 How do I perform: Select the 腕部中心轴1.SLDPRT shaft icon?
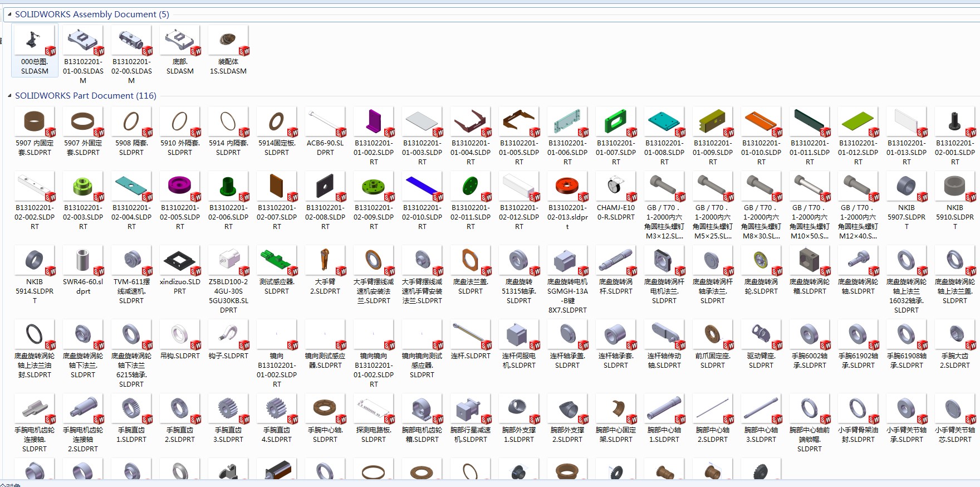tap(664, 408)
